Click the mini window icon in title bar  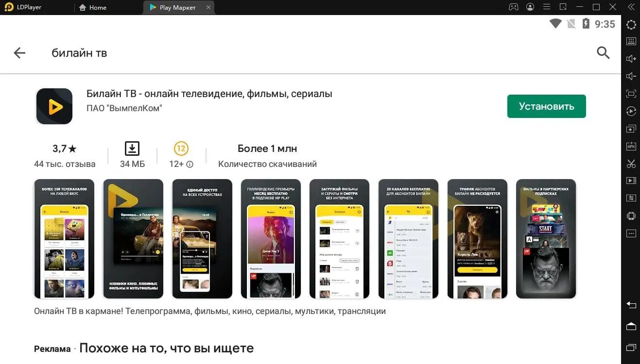[x=563, y=7]
